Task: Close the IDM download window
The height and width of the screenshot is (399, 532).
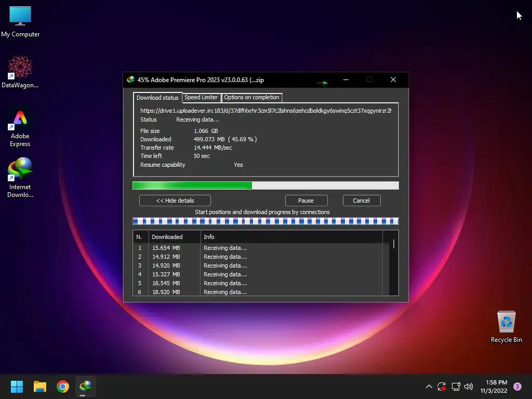Action: [x=393, y=79]
